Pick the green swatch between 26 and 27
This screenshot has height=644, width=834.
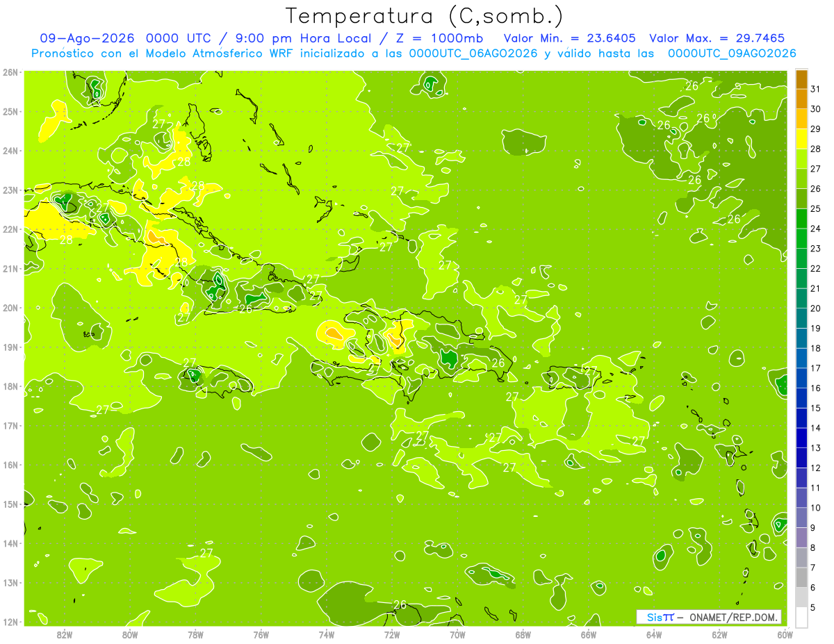coord(801,179)
